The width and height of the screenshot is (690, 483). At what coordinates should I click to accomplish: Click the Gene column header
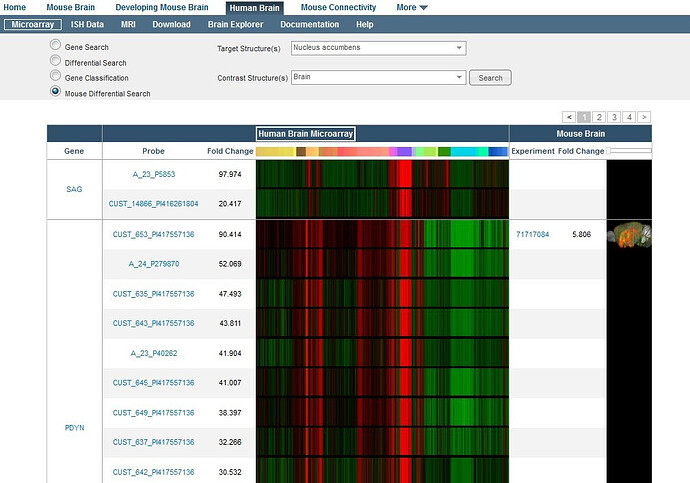click(74, 151)
